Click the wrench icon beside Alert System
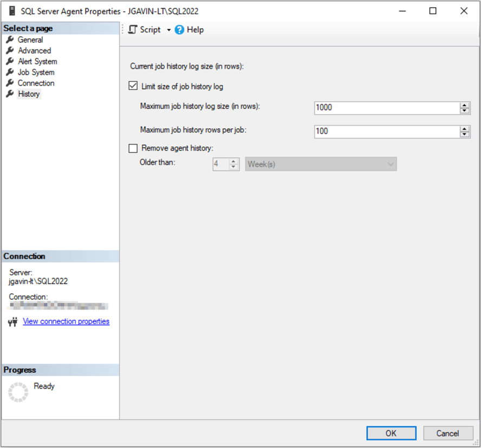 pos(10,61)
